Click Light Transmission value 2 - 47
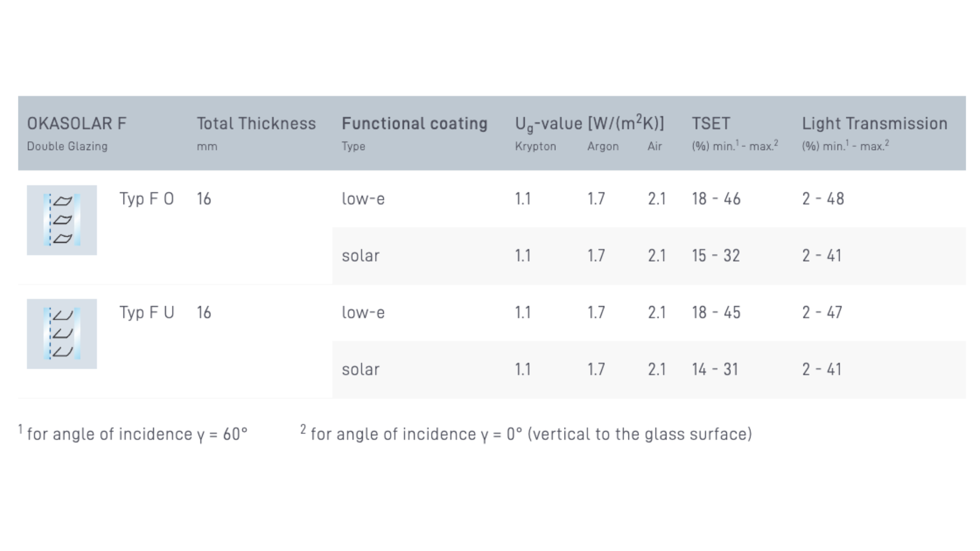The height and width of the screenshot is (551, 980). pyautogui.click(x=822, y=313)
